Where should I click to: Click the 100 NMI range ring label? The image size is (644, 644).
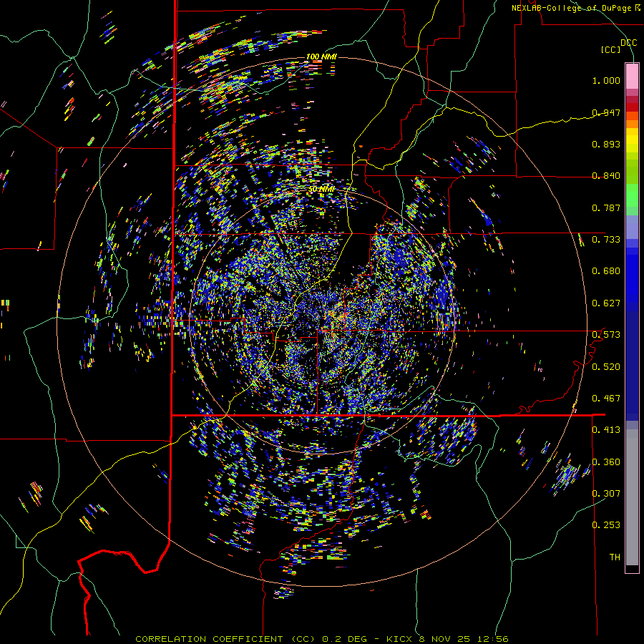[x=321, y=57]
